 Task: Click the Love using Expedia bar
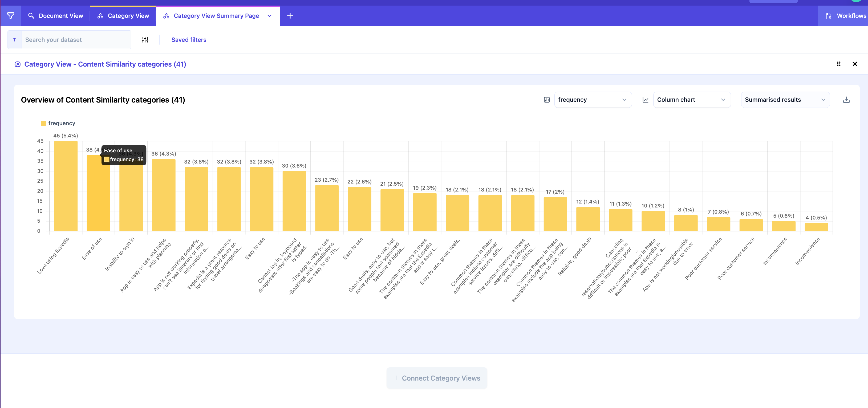[66, 186]
